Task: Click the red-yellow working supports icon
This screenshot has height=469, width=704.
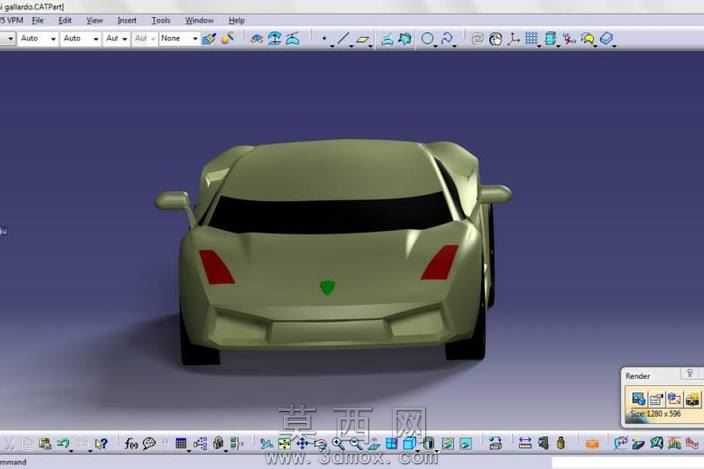Action: click(x=569, y=39)
